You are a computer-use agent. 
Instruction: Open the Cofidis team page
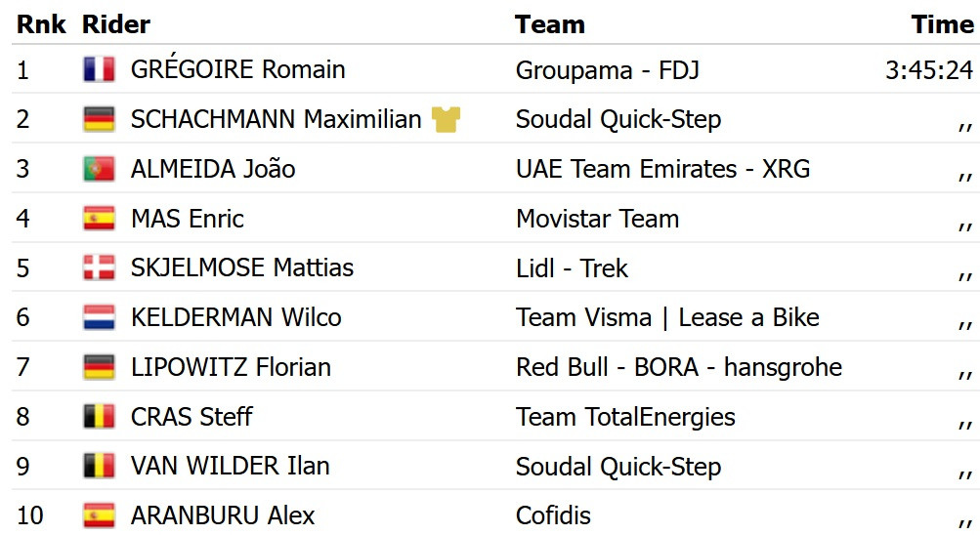[x=553, y=515]
